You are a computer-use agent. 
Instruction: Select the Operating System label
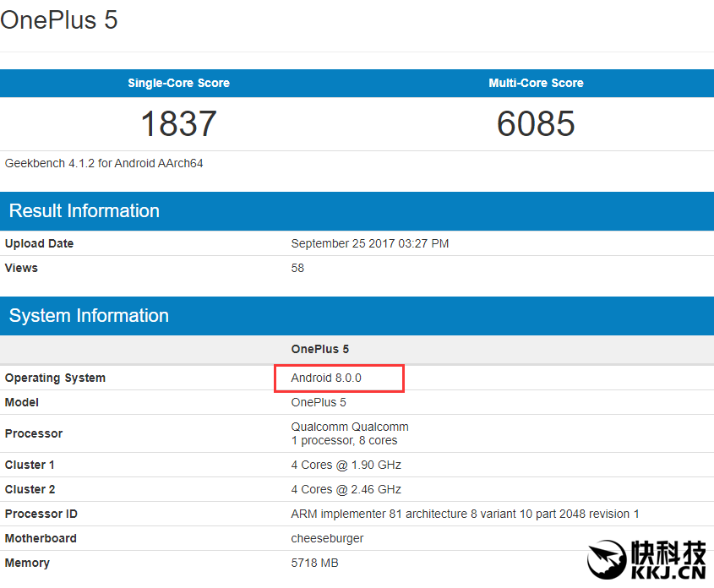pyautogui.click(x=55, y=378)
